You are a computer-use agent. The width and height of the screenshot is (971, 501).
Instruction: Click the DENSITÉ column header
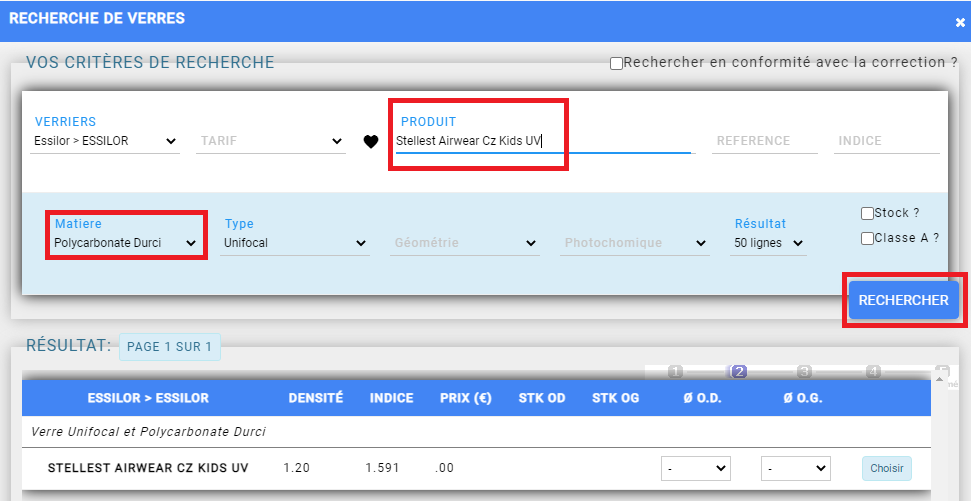(316, 398)
